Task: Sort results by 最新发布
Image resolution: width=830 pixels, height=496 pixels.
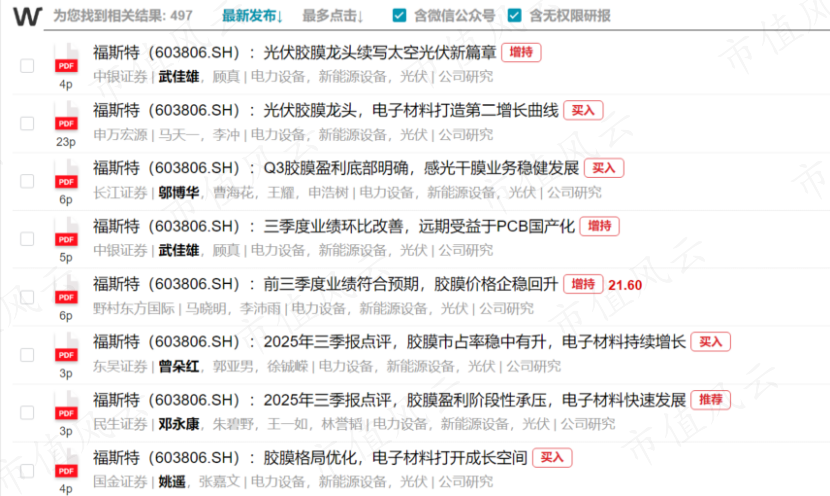Action: coord(252,16)
